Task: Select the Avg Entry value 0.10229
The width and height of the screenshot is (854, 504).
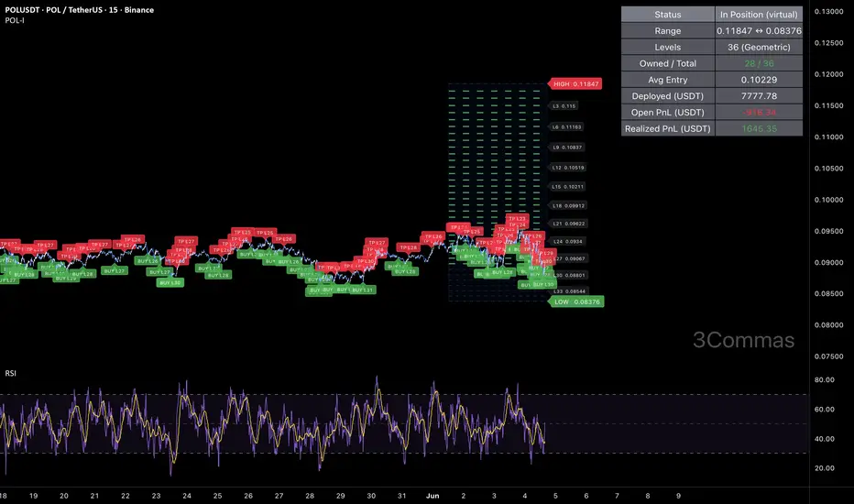Action: click(759, 80)
